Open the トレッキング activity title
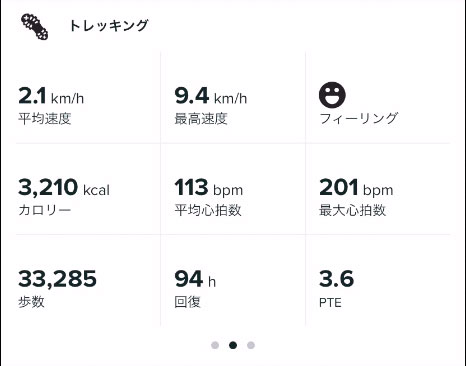Viewport: 466px width, 366px height. (109, 26)
